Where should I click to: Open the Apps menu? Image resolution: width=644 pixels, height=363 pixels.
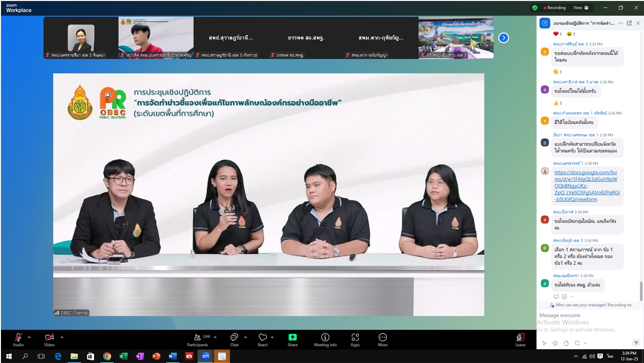click(x=355, y=340)
